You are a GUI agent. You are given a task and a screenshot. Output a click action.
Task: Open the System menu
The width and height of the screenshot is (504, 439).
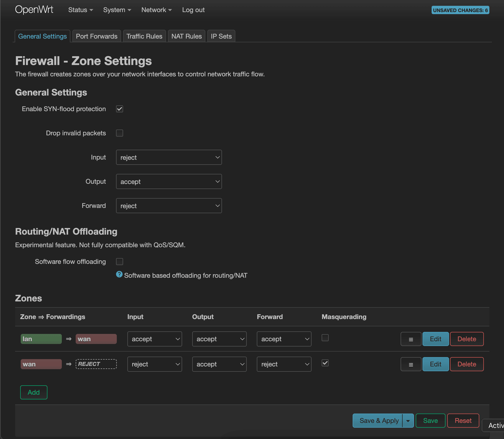[117, 10]
